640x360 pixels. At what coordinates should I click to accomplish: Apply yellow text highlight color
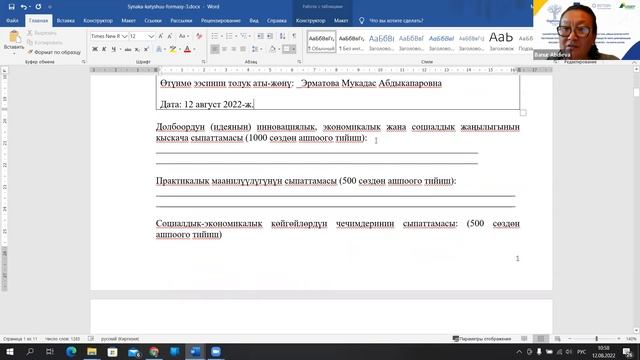click(173, 49)
